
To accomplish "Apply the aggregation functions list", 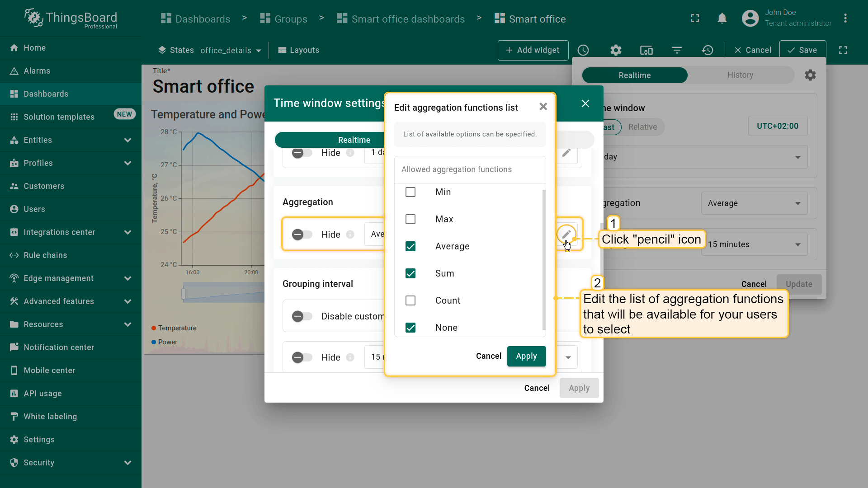I will pos(526,356).
